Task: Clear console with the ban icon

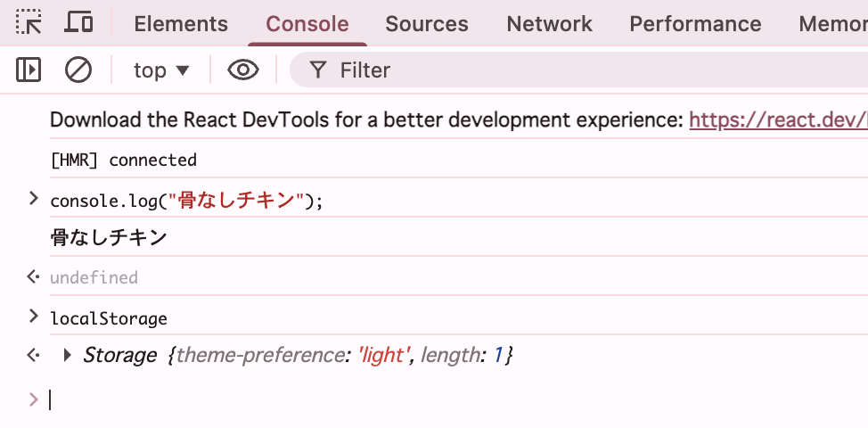Action: 79,70
